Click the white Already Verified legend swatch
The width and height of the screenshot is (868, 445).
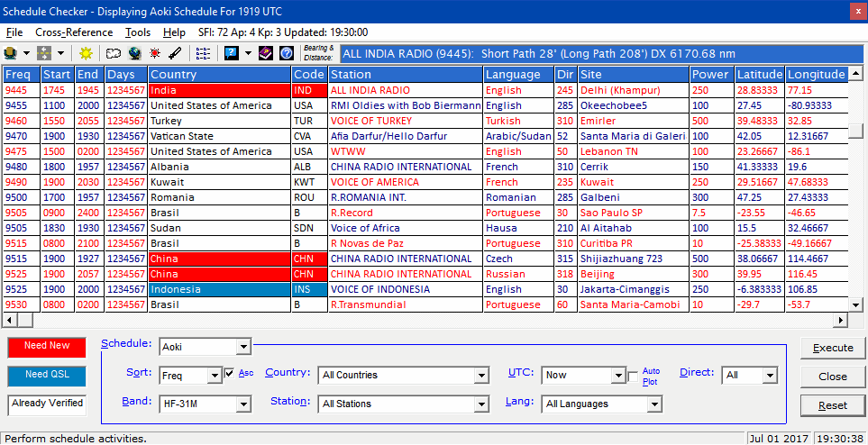pos(47,404)
